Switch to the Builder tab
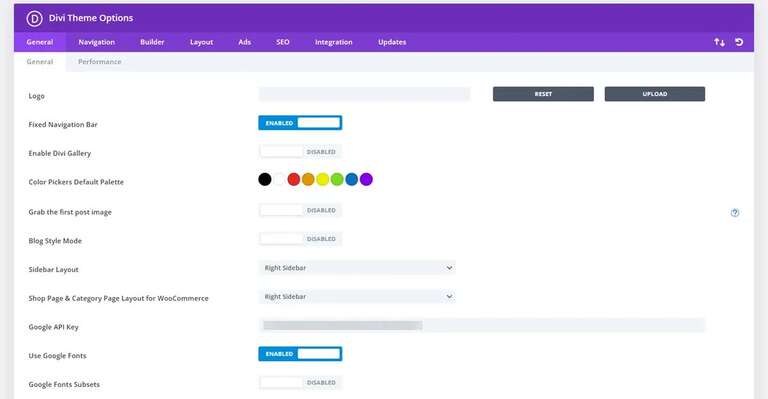Viewport: 768px width, 399px height. click(x=152, y=42)
